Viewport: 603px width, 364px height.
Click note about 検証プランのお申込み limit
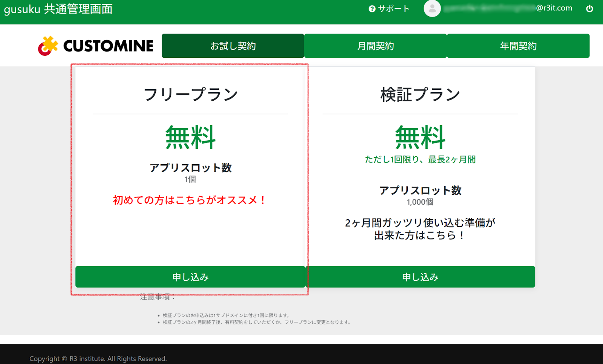tap(226, 315)
